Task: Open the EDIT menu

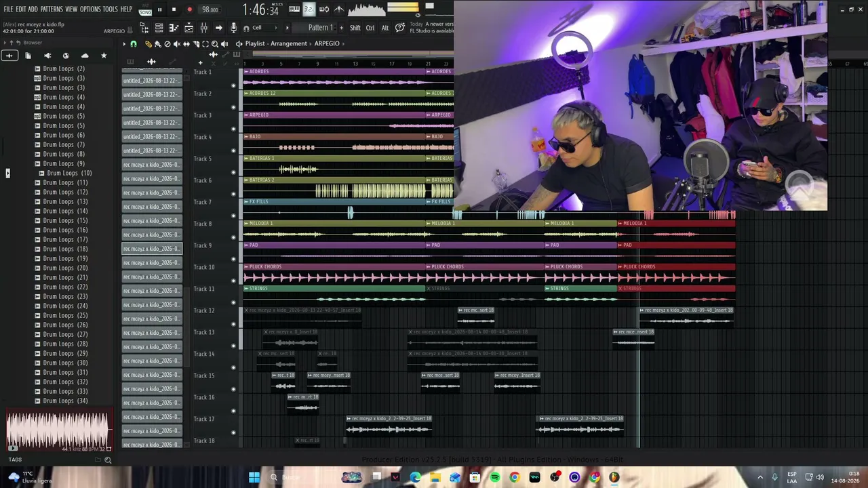Action: pyautogui.click(x=21, y=9)
